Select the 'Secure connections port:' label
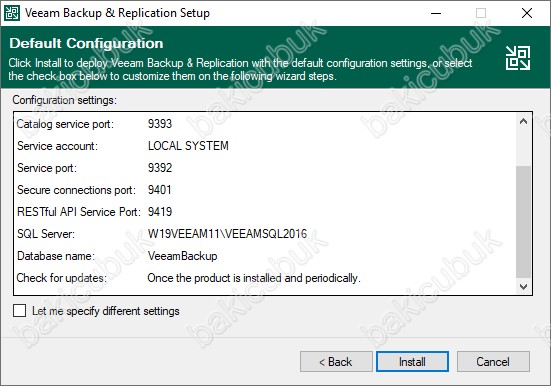Screen dimensions: 551x386 [x=76, y=190]
